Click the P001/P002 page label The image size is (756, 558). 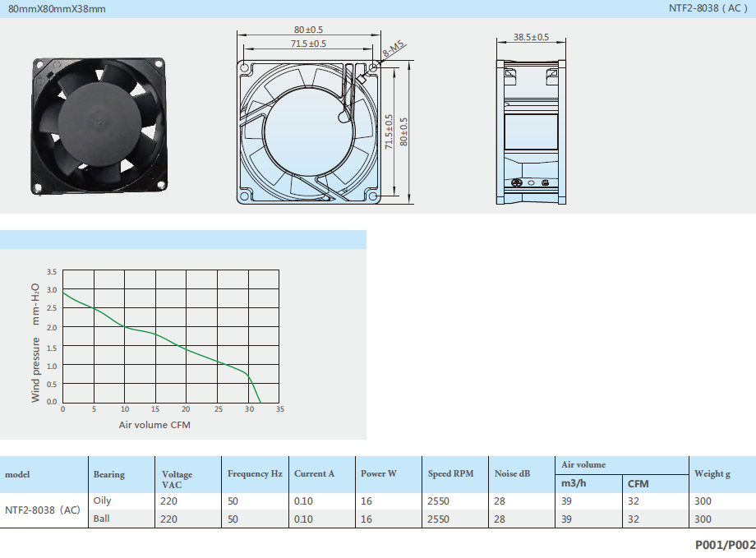point(725,544)
